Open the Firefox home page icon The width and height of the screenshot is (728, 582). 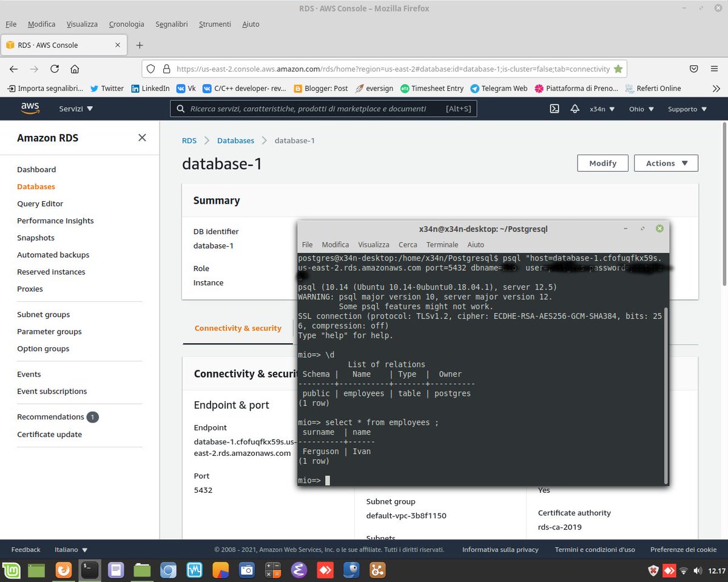pos(75,69)
